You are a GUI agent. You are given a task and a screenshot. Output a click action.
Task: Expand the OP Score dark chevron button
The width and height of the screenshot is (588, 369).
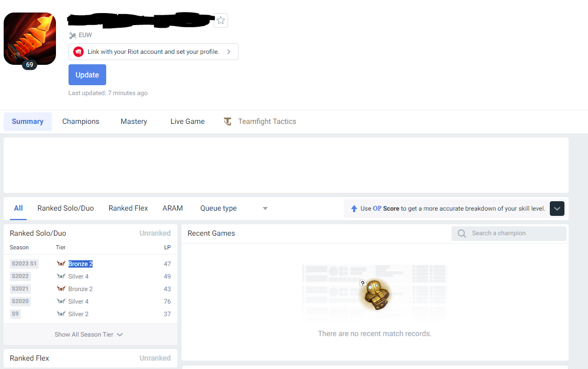pyautogui.click(x=557, y=209)
